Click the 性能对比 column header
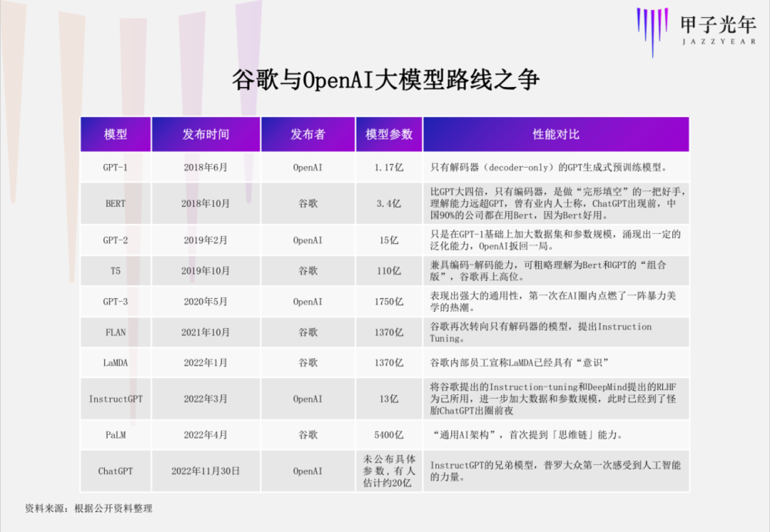This screenshot has width=770, height=532. (x=556, y=133)
